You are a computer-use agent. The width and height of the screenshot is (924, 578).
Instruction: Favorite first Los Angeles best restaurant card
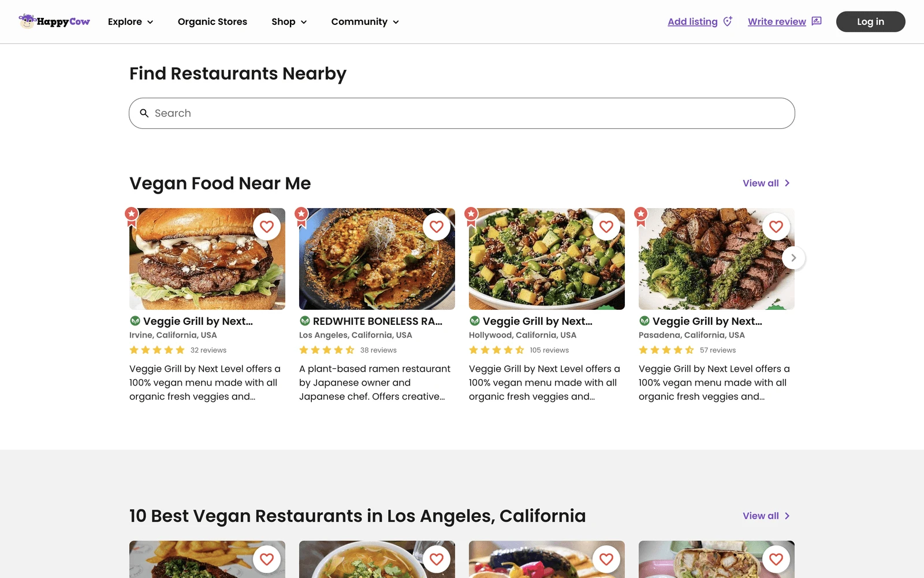(267, 559)
